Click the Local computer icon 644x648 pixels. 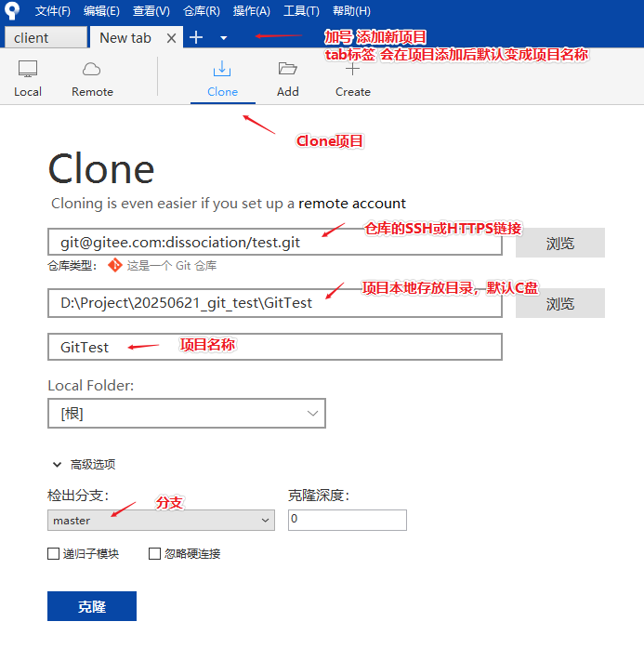28,70
